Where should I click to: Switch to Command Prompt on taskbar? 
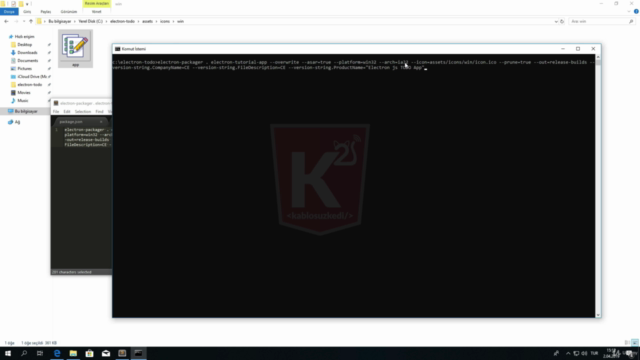coord(138,353)
